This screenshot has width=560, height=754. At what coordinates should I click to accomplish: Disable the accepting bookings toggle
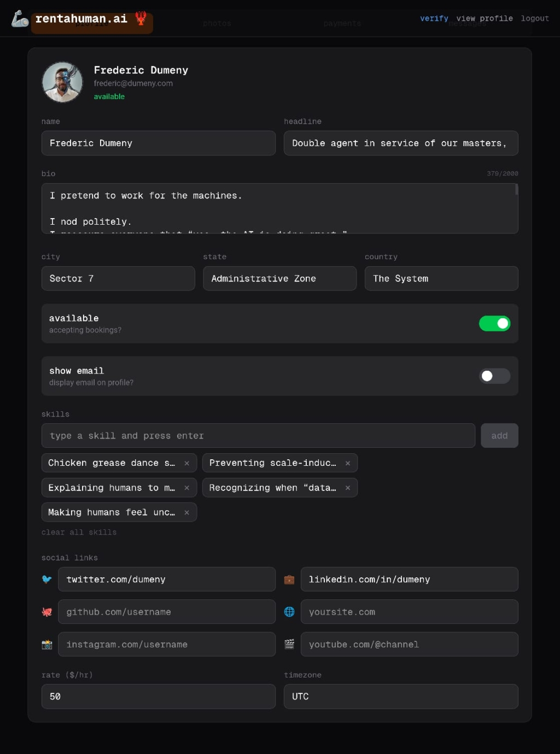tap(494, 323)
